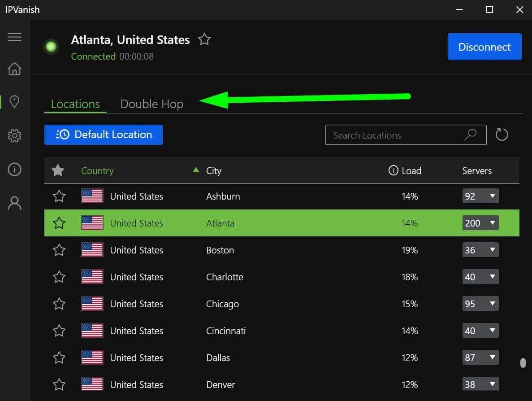The image size is (532, 401).
Task: Click the Connected status text
Action: tap(93, 57)
